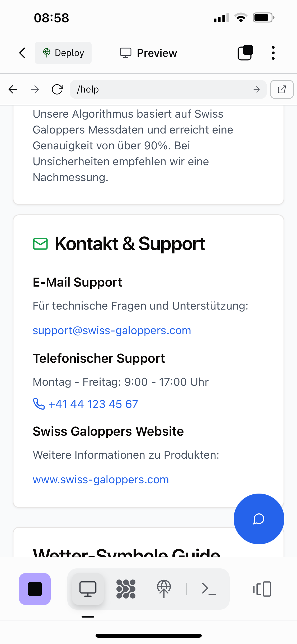Open the terminal console tab

pos(209,589)
